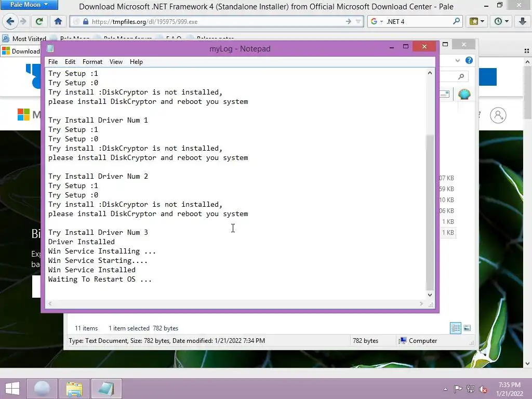Click Notepad taskbar icon

[106, 389]
